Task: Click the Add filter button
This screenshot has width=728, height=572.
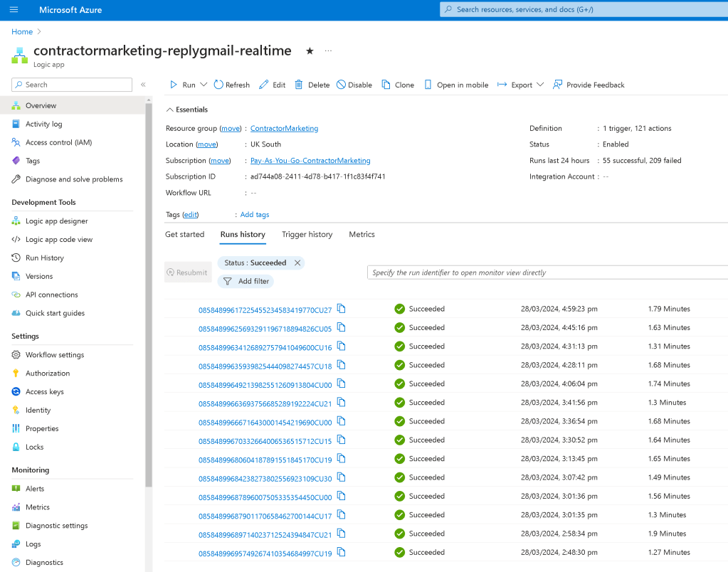Action: click(246, 281)
